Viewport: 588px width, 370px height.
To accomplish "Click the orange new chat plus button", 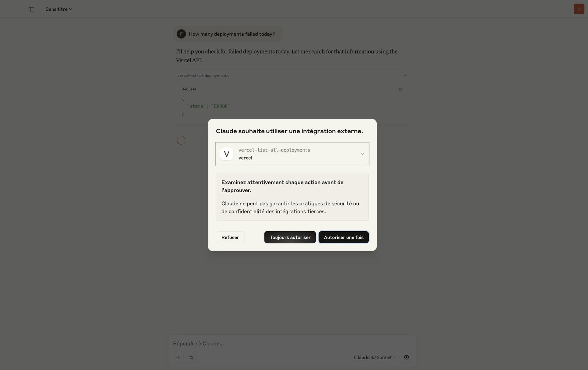I will coord(579,9).
